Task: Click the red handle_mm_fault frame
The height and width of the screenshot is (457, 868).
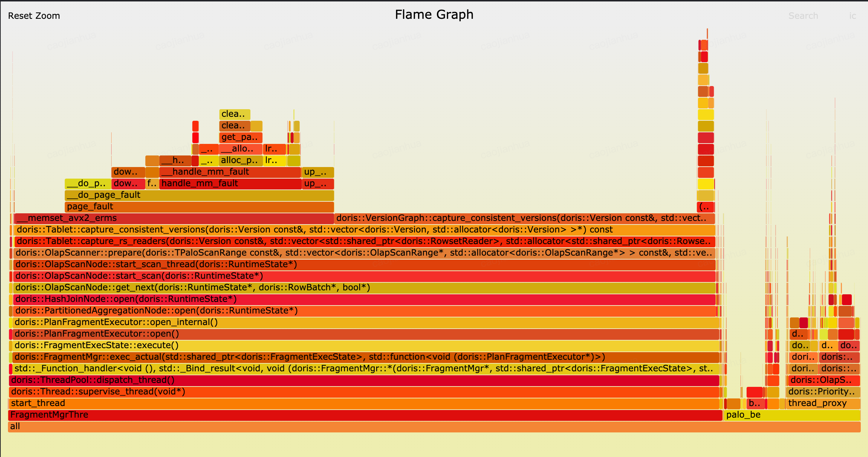Action: (x=231, y=184)
